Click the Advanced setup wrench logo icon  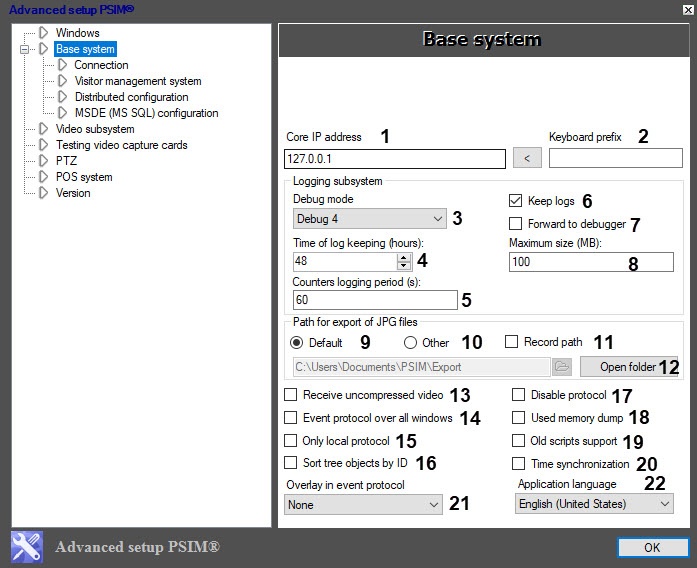tap(27, 547)
